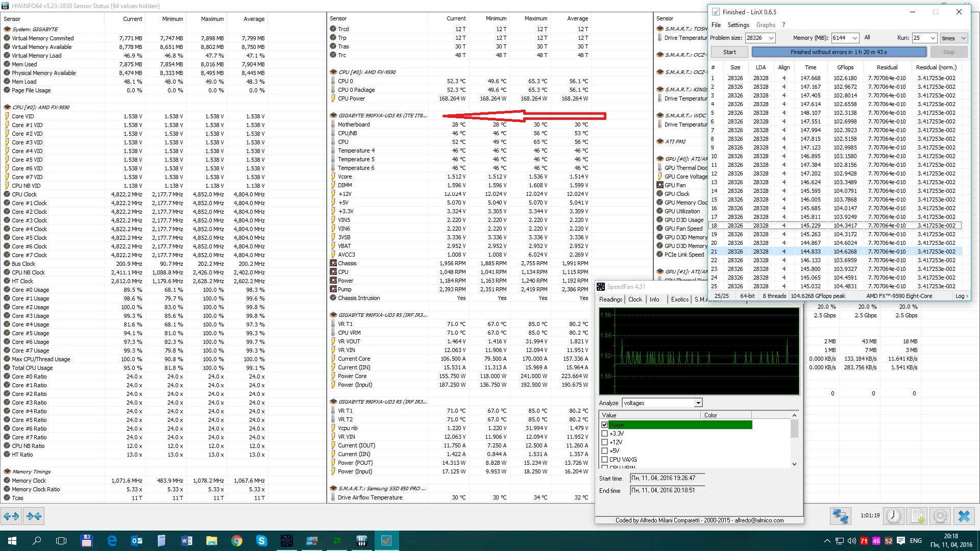This screenshot has height=551, width=980.
Task: Open the Memory (MiB) dropdown in LinX
Action: 854,38
